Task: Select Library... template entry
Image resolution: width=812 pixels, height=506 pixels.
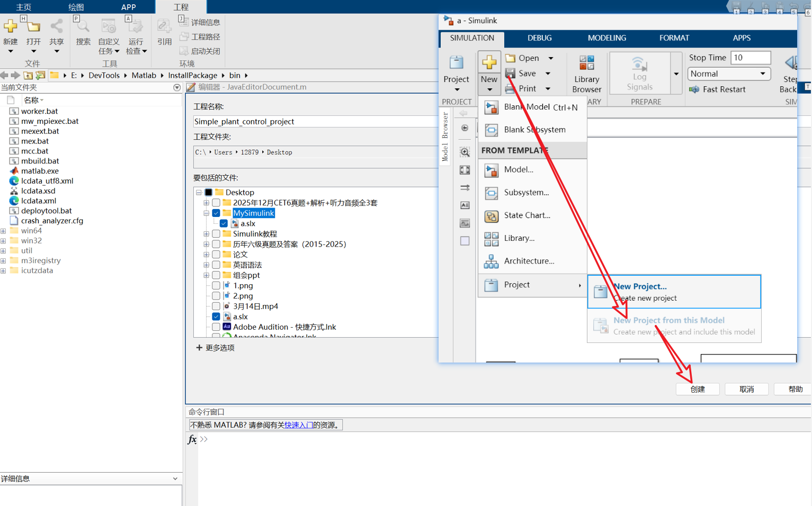Action: click(532, 238)
